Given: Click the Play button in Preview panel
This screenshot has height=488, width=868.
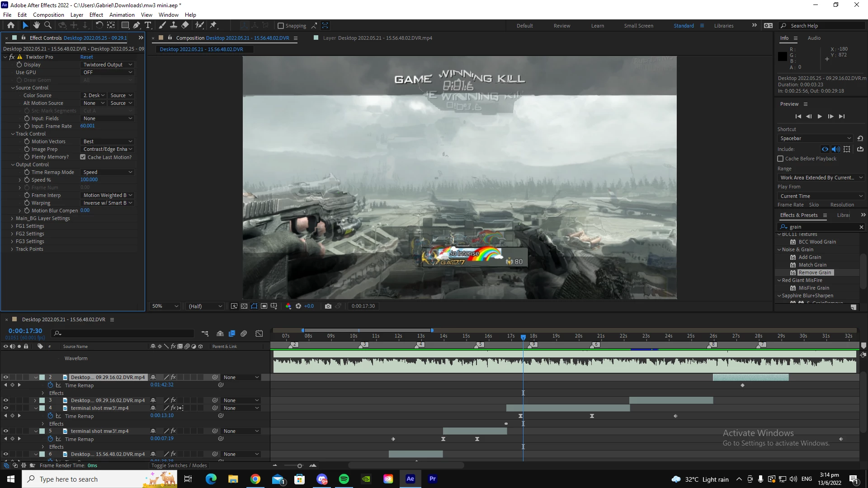Looking at the screenshot, I should 820,116.
